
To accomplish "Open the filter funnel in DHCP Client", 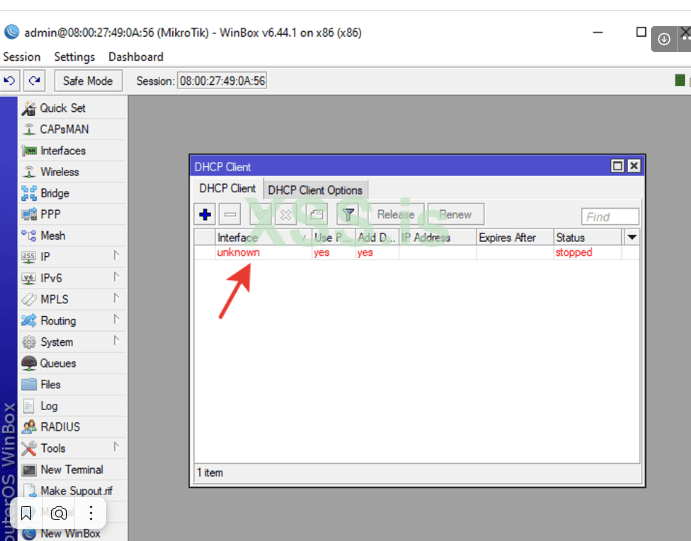I will point(348,215).
